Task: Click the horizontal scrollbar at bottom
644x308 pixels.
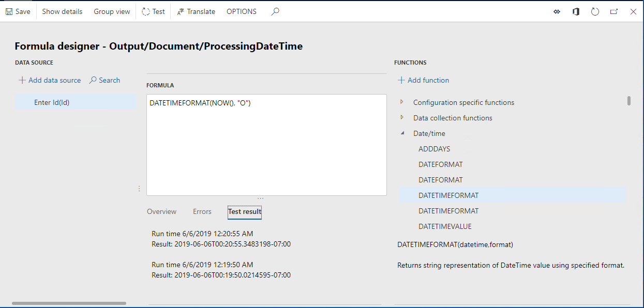Action: [69, 303]
